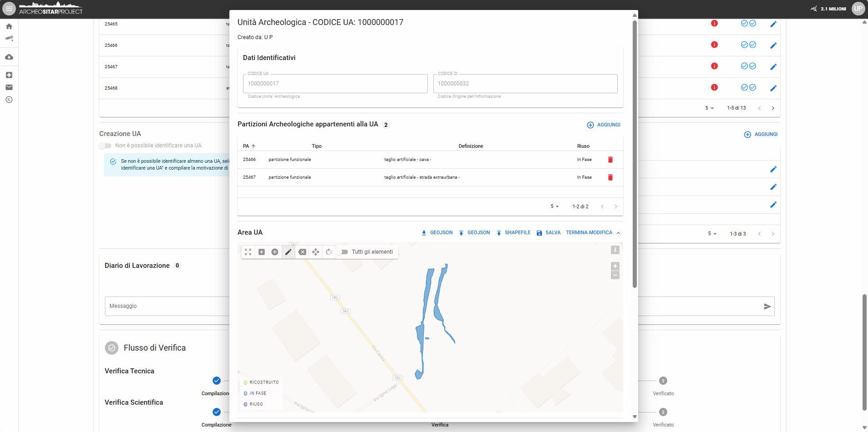
Task: Select the map rotate tool
Action: pyautogui.click(x=329, y=252)
